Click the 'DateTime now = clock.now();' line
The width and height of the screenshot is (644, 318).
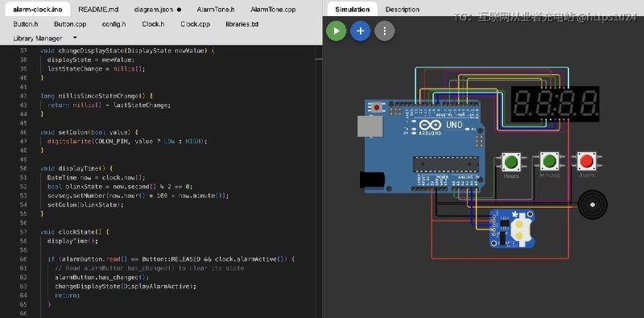(96, 177)
